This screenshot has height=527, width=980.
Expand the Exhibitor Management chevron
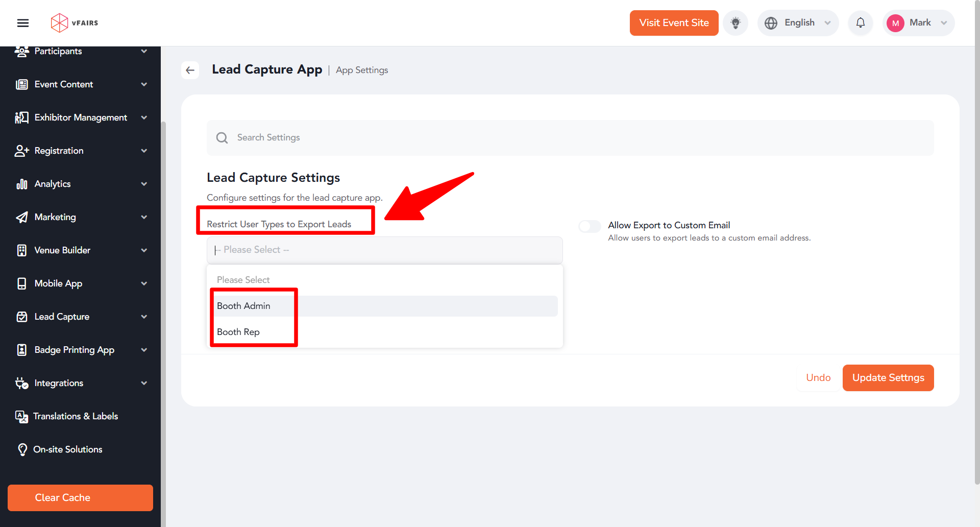click(144, 117)
